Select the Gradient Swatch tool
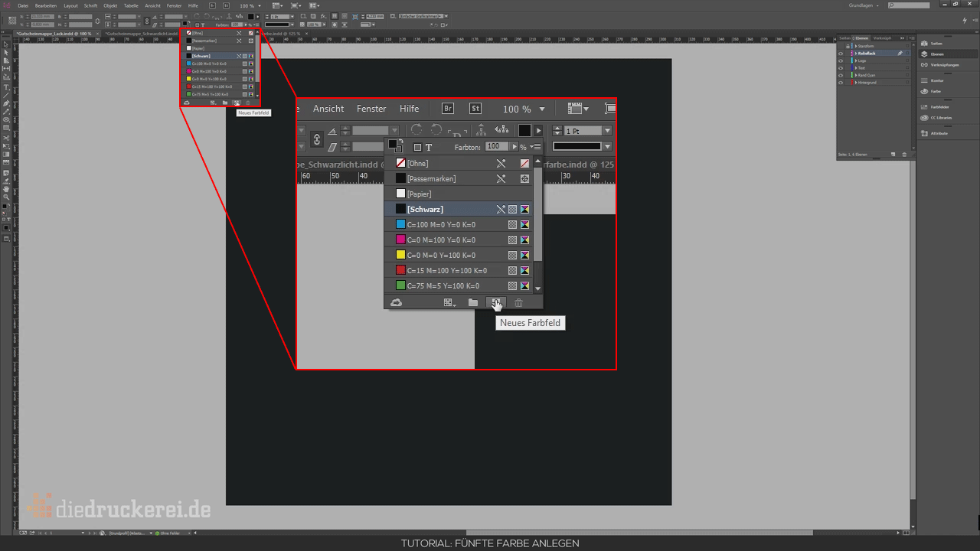Image resolution: width=980 pixels, height=551 pixels. coord(6,153)
